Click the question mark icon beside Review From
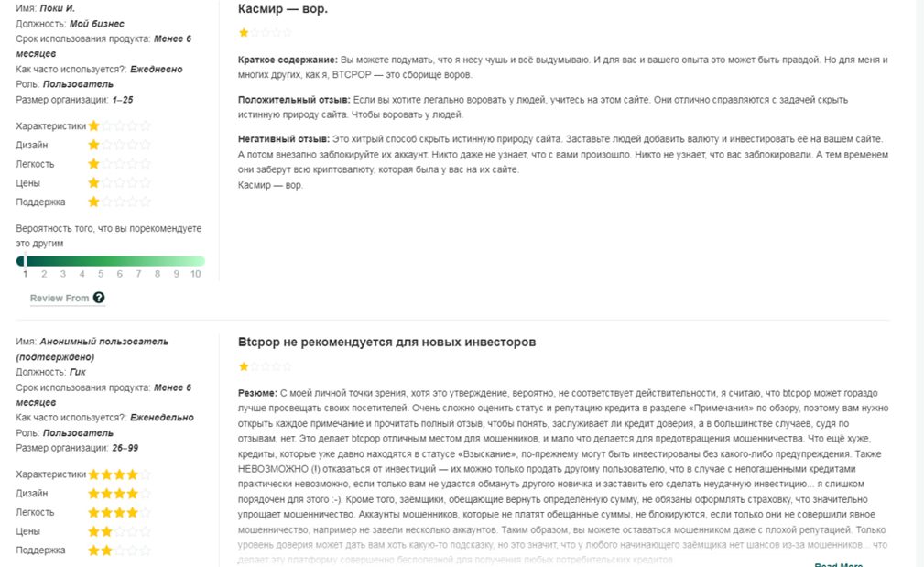The image size is (924, 567). pyautogui.click(x=99, y=298)
